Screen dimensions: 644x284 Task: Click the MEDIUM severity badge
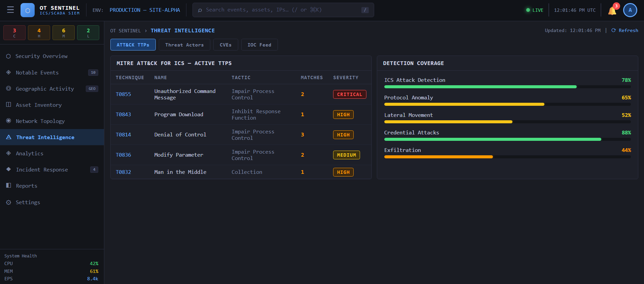pos(347,155)
